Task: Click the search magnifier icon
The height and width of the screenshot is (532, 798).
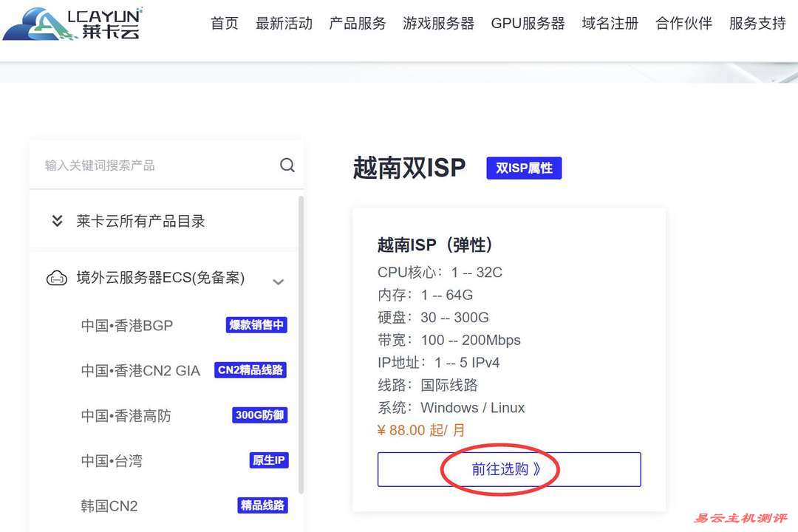Action: pyautogui.click(x=287, y=165)
